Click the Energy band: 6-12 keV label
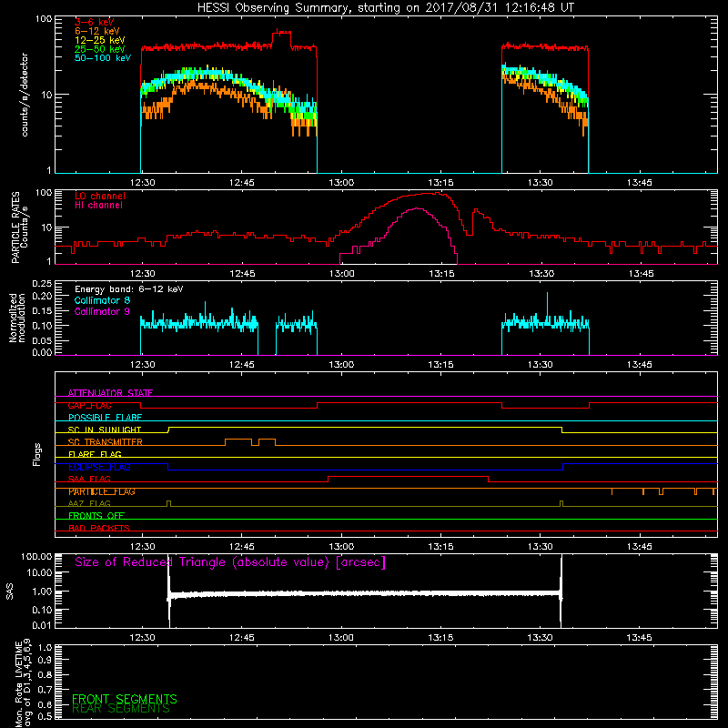This screenshot has height=728, width=728. [x=129, y=289]
